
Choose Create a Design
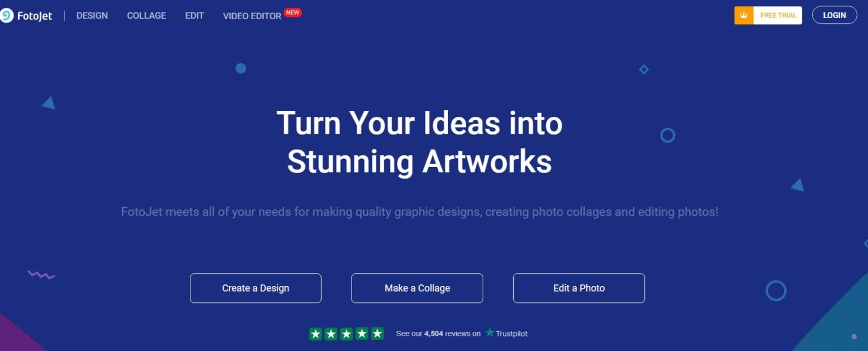click(x=255, y=288)
